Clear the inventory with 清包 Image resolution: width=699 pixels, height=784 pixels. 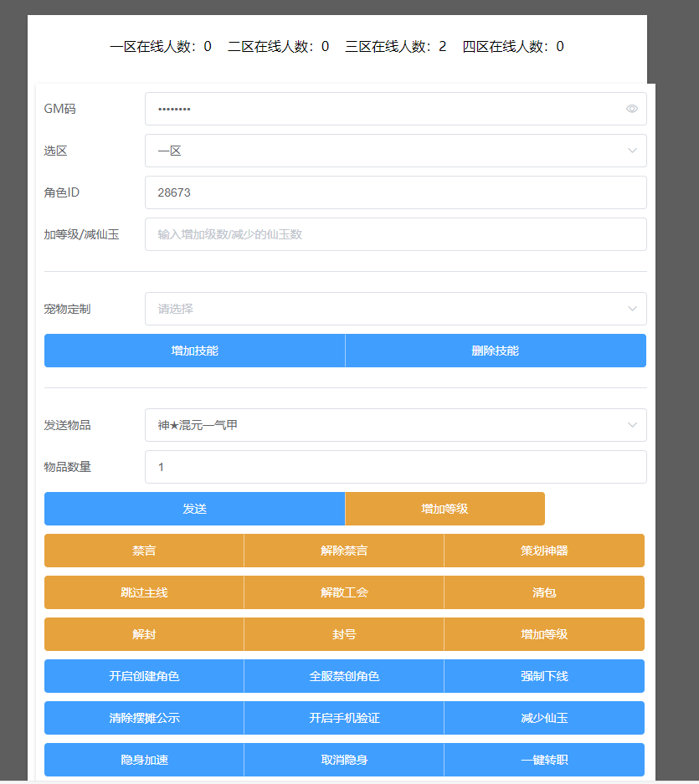coord(544,592)
